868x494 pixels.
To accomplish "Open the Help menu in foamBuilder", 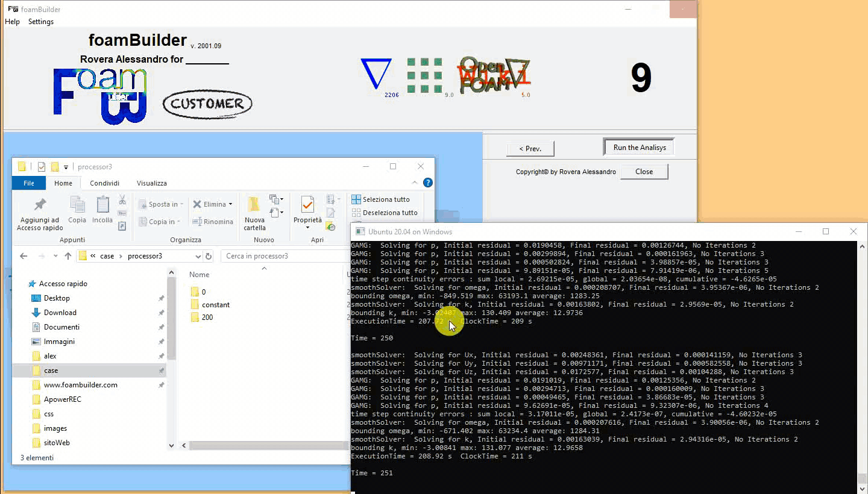I will [x=12, y=22].
